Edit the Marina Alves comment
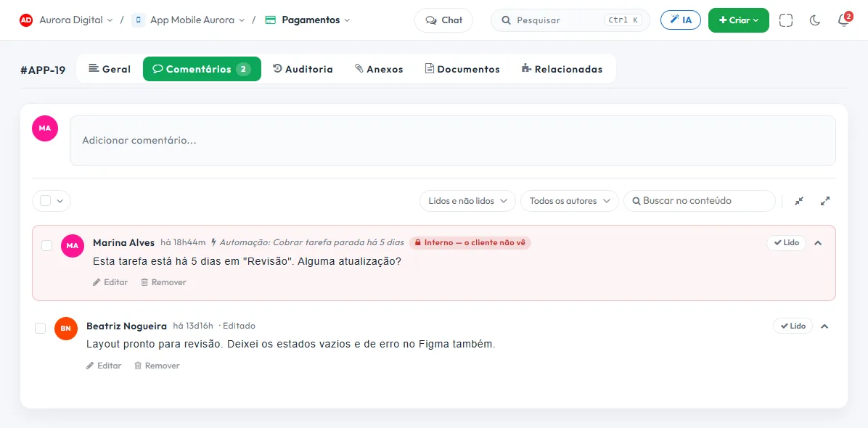The image size is (868, 428). coord(110,282)
